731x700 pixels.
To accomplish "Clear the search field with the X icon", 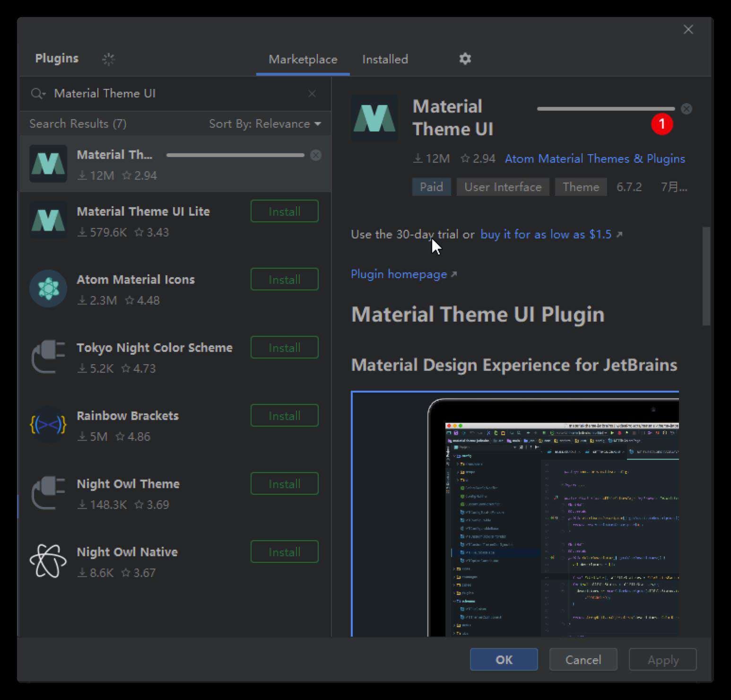I will tap(312, 94).
